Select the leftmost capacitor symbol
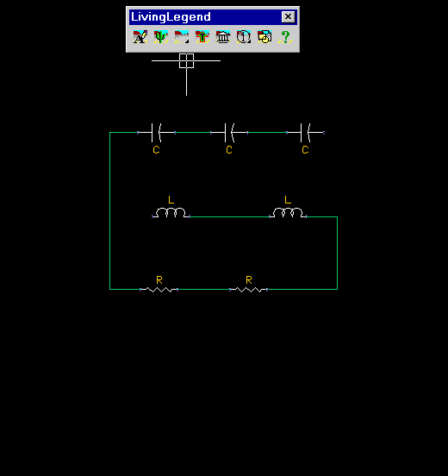Image resolution: width=448 pixels, height=476 pixels. (x=156, y=133)
